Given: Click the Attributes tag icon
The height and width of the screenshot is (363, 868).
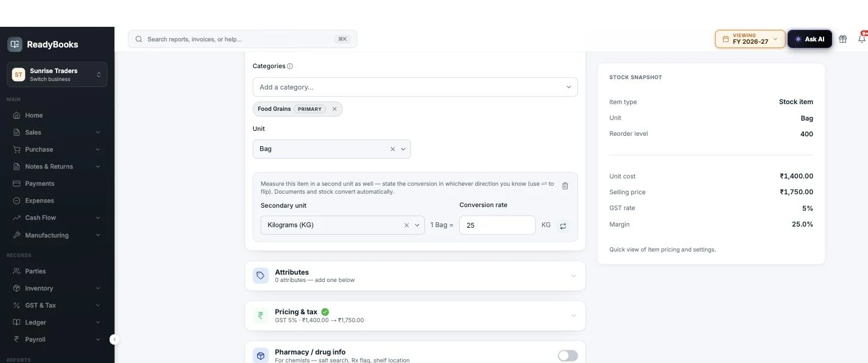Looking at the screenshot, I should pos(261,276).
